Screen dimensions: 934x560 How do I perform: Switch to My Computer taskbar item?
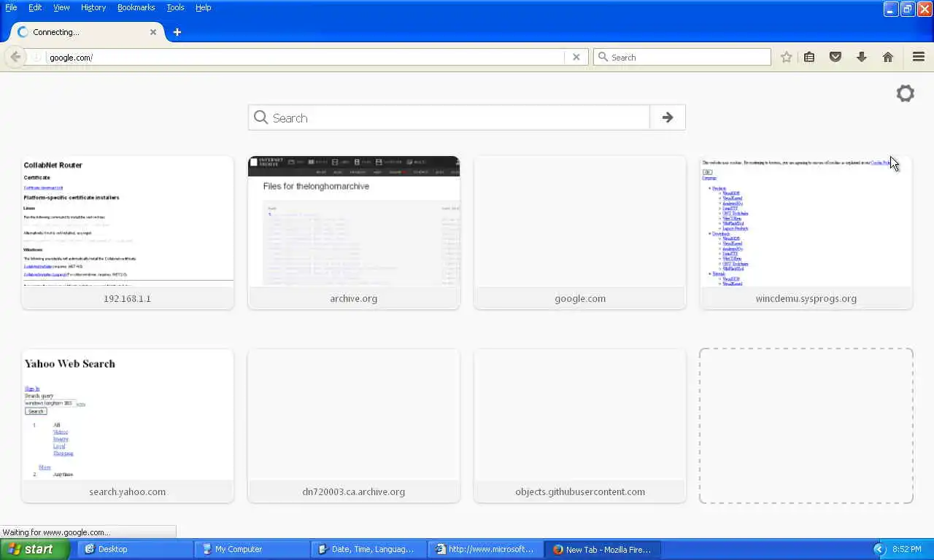tap(252, 549)
